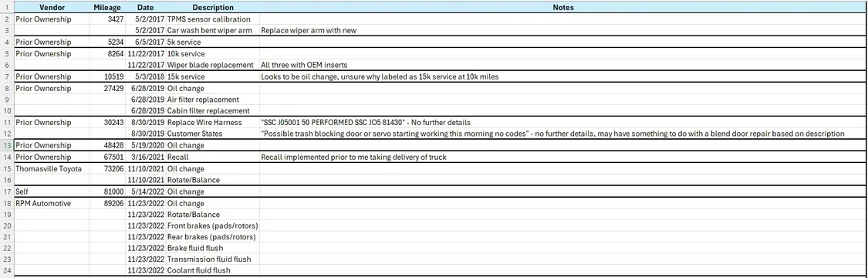
Task: Select the Description column header cell
Action: point(213,8)
